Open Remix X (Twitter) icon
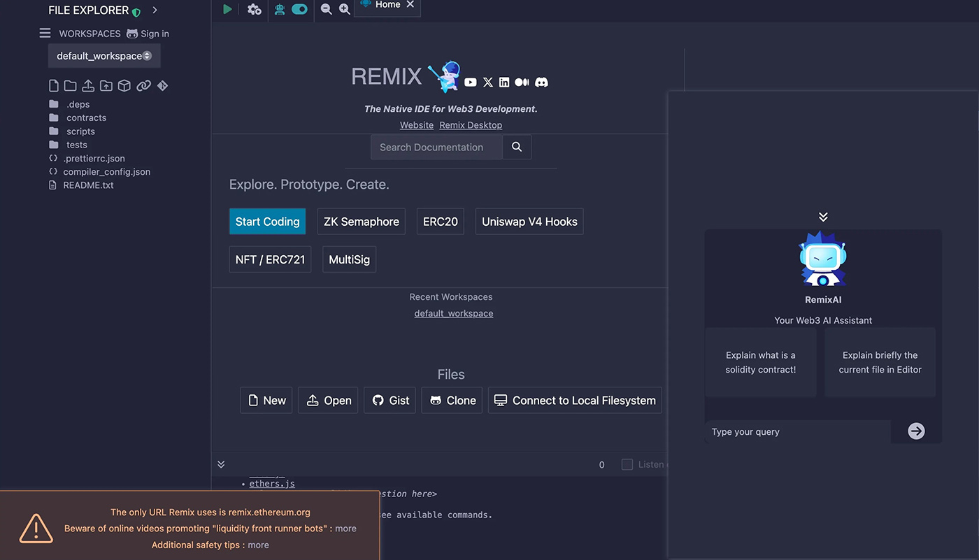 point(488,82)
